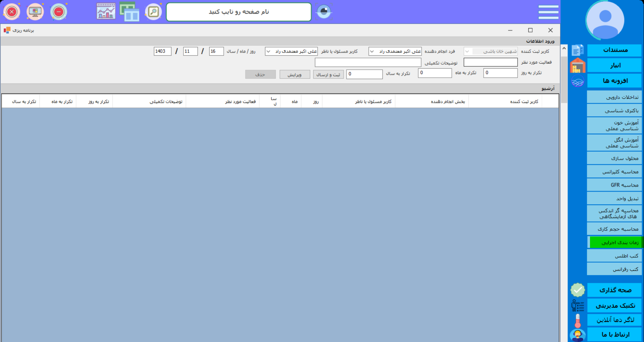Open the hamburger menu icon
644x342 pixels.
click(548, 12)
